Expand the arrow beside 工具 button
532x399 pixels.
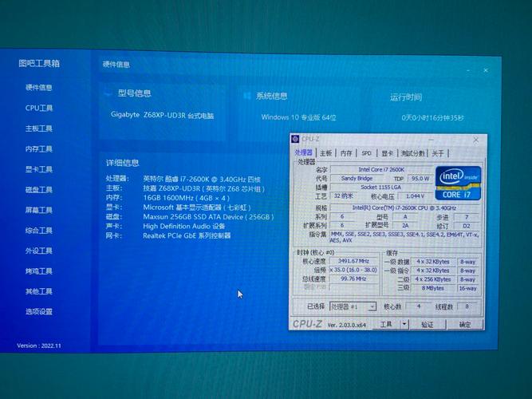point(404,324)
